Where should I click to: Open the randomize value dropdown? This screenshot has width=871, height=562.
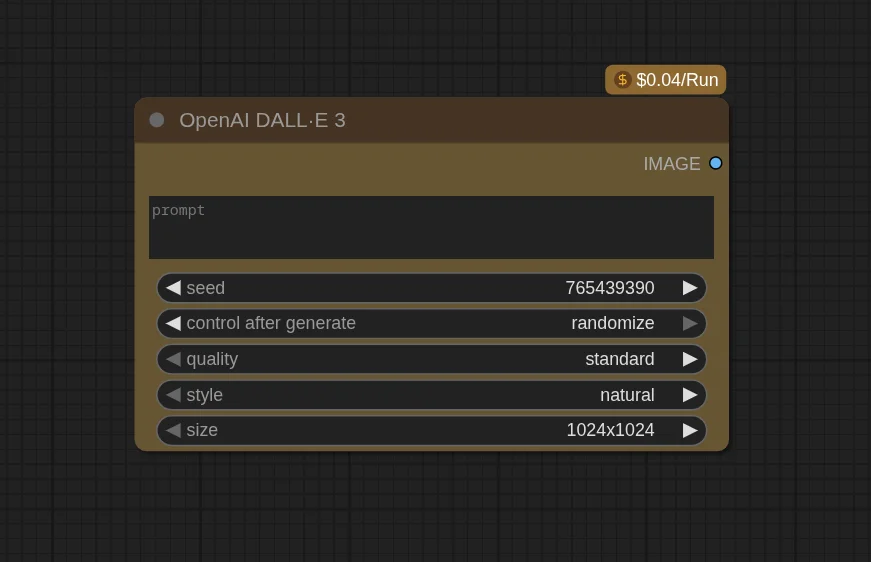pos(612,323)
